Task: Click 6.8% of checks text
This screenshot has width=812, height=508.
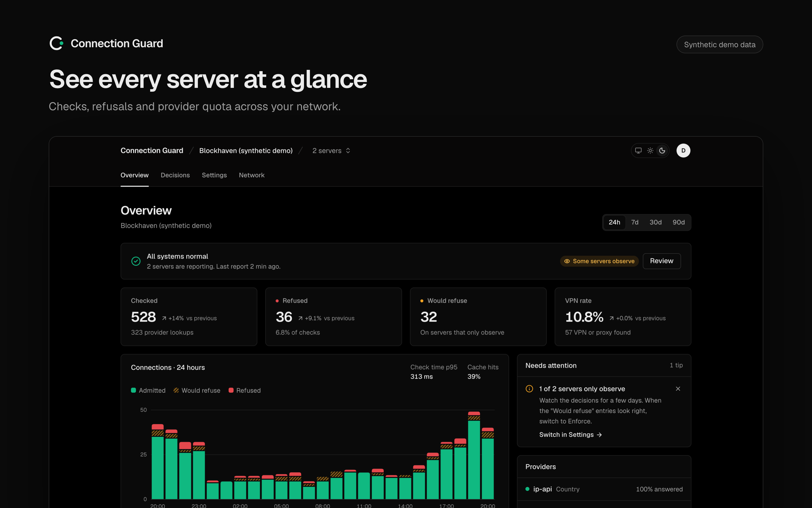Action: click(298, 332)
